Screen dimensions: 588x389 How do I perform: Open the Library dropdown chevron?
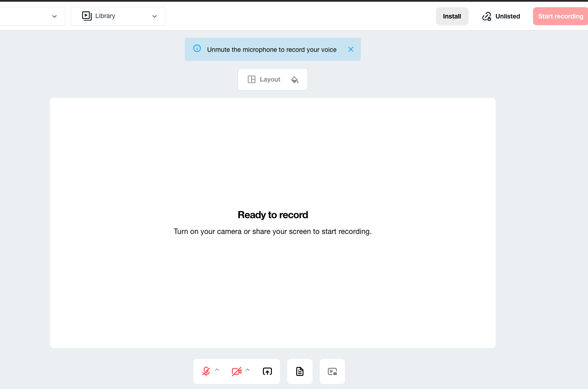tap(155, 16)
